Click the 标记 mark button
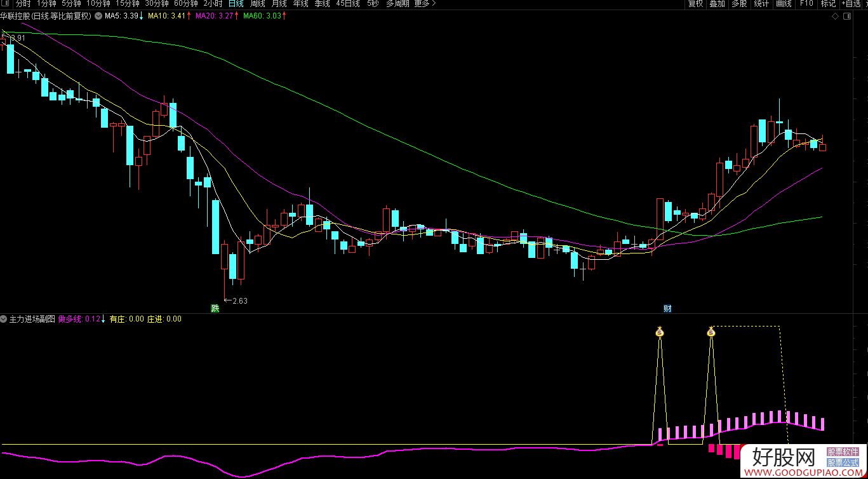The width and height of the screenshot is (868, 479). point(828,4)
